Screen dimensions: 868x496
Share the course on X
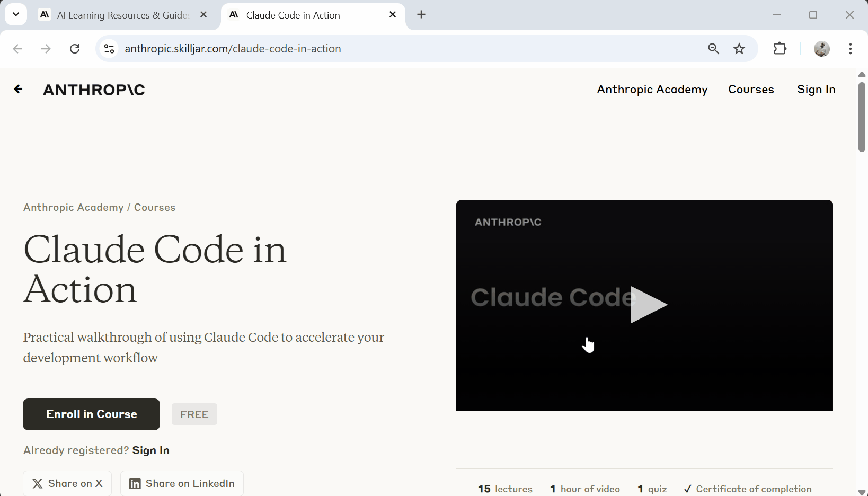point(67,483)
